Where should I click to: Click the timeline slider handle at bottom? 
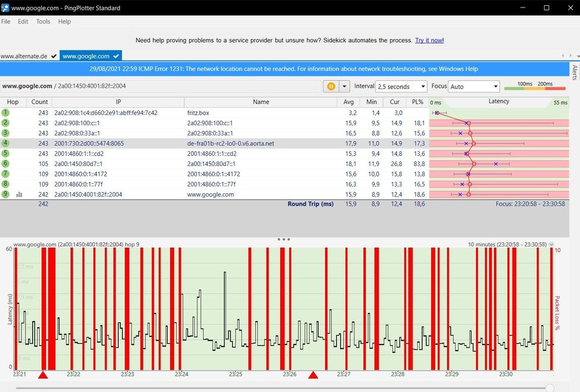tap(549, 387)
